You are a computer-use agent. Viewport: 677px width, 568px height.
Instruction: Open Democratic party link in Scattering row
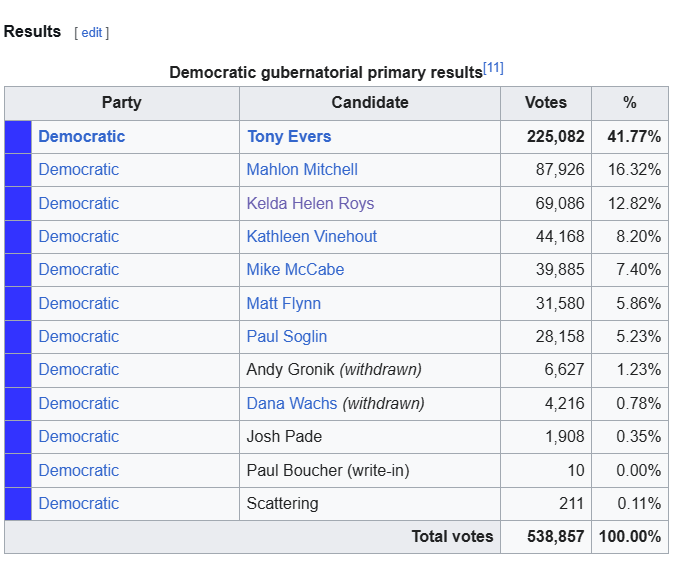point(79,503)
